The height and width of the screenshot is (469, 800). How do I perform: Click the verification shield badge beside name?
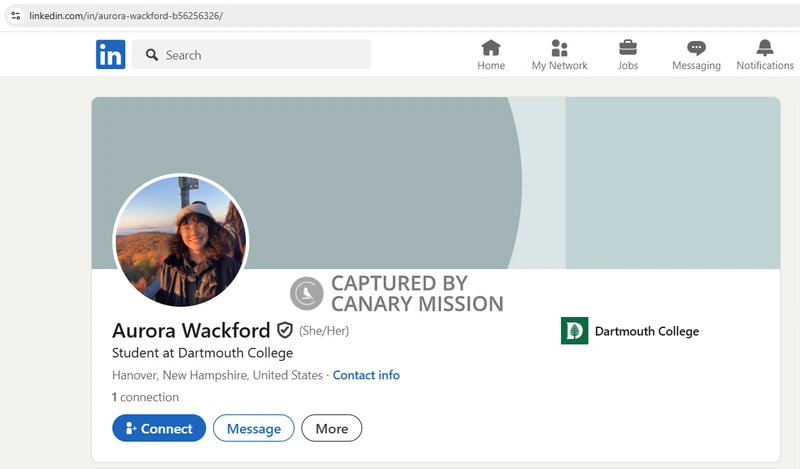click(x=285, y=330)
